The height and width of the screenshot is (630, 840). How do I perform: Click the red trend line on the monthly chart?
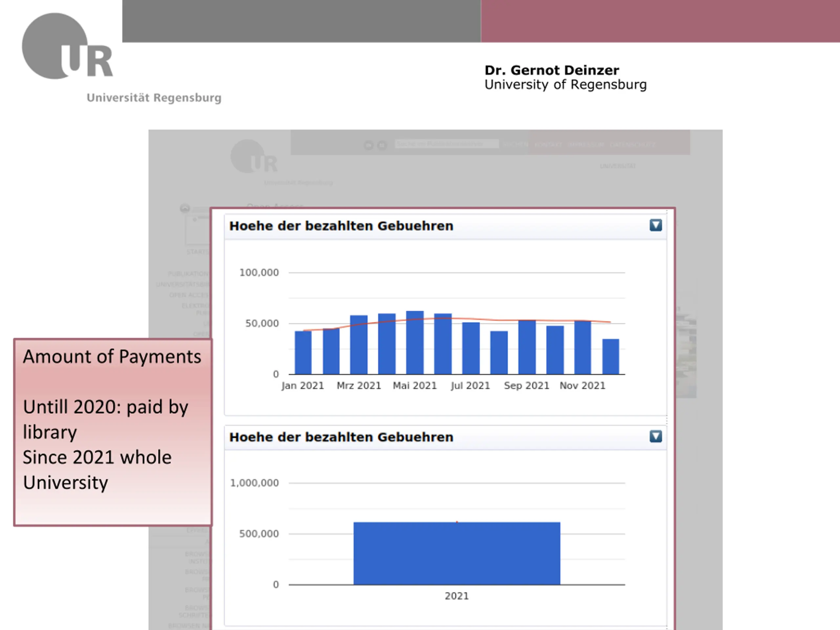tap(457, 319)
